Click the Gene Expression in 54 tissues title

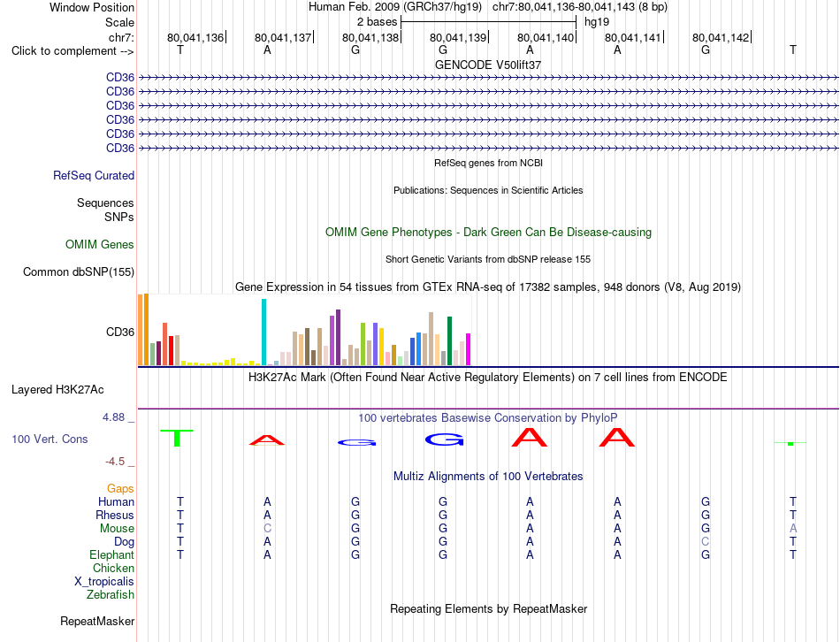coord(487,287)
